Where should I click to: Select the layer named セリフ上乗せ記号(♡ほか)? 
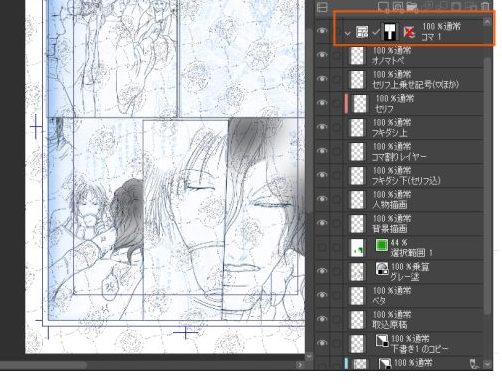pyautogui.click(x=415, y=85)
